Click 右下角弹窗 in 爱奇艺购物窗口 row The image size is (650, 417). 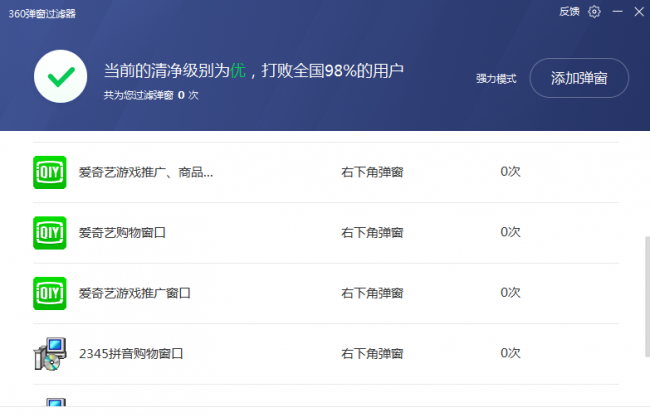pos(372,233)
